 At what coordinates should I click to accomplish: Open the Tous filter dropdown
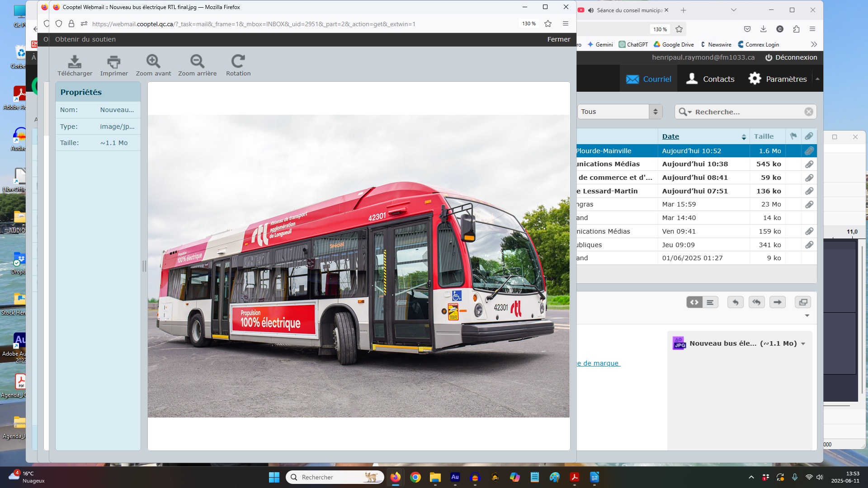pyautogui.click(x=619, y=112)
